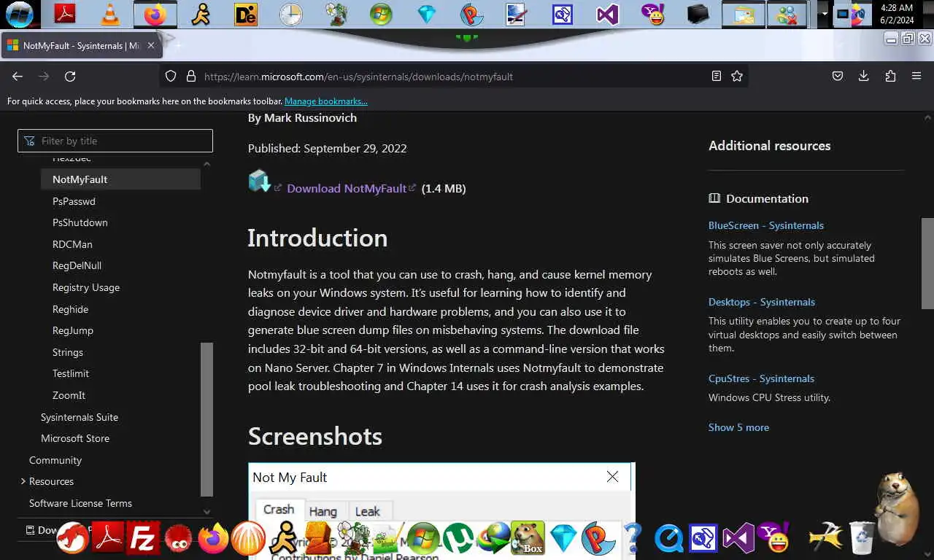Image resolution: width=934 pixels, height=560 pixels.
Task: Launch FileZilla from the bottom dock
Action: click(x=143, y=539)
